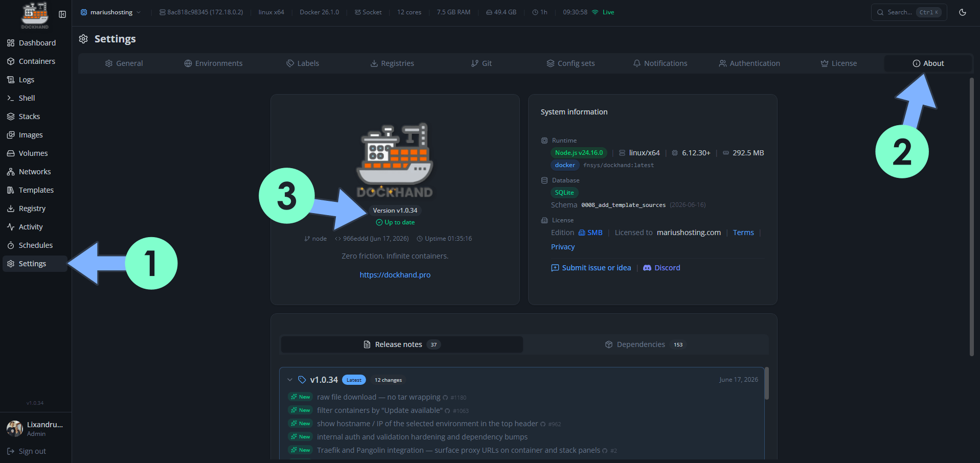Select the About tab
This screenshot has height=463, width=980.
click(x=928, y=63)
